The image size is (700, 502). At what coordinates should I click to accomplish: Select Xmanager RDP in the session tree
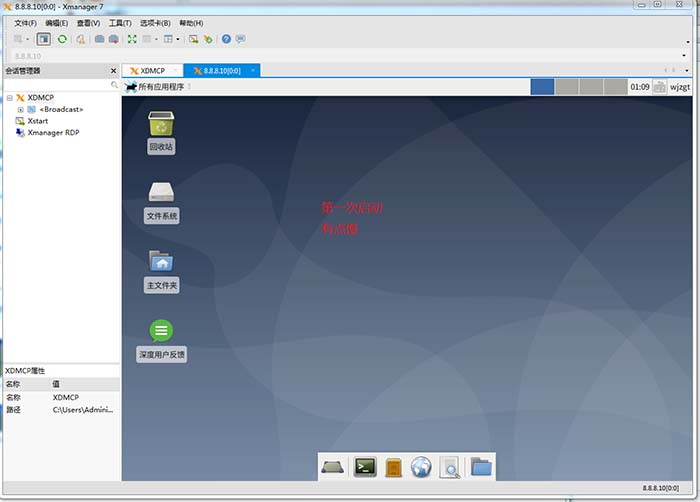click(x=53, y=133)
